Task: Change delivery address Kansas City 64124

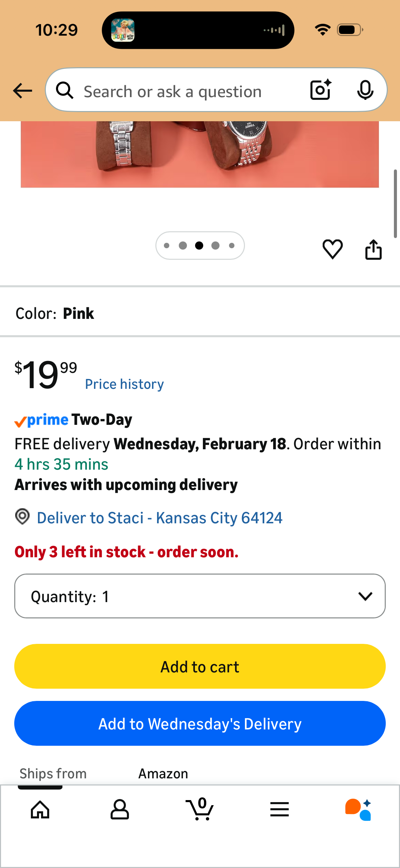Action: click(x=159, y=518)
